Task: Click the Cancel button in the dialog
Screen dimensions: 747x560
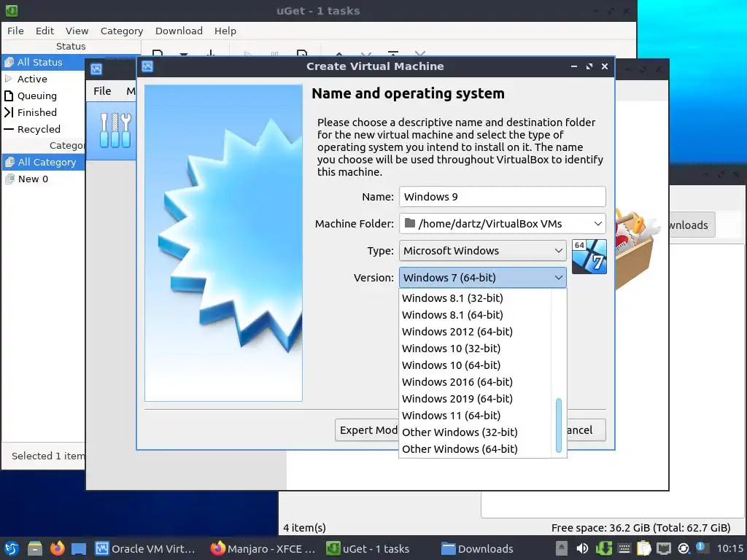Action: [x=587, y=430]
